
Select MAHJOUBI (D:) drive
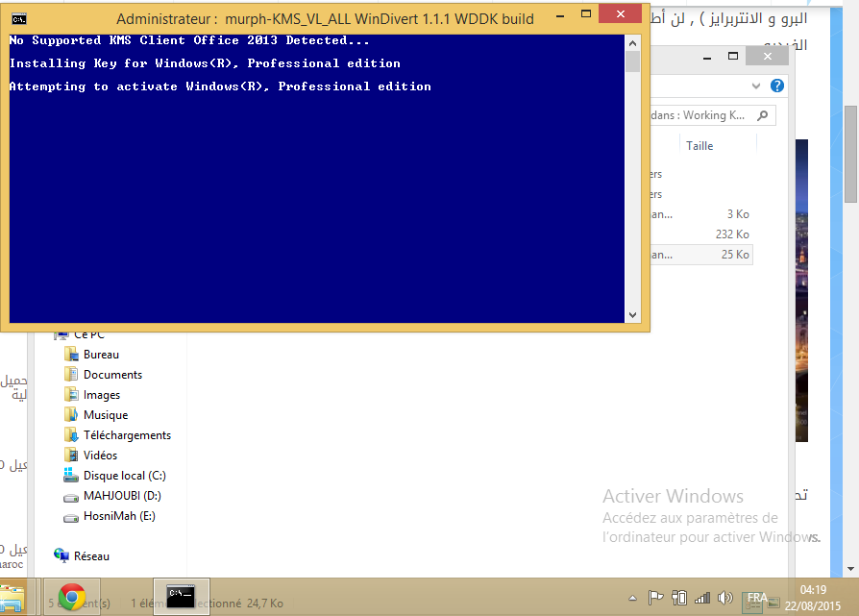(122, 496)
